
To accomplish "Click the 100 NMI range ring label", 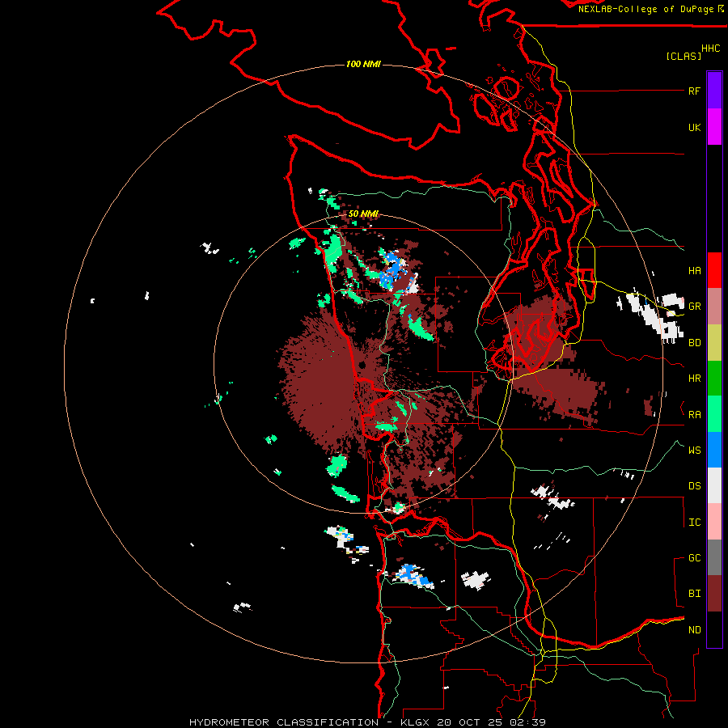I will (363, 64).
